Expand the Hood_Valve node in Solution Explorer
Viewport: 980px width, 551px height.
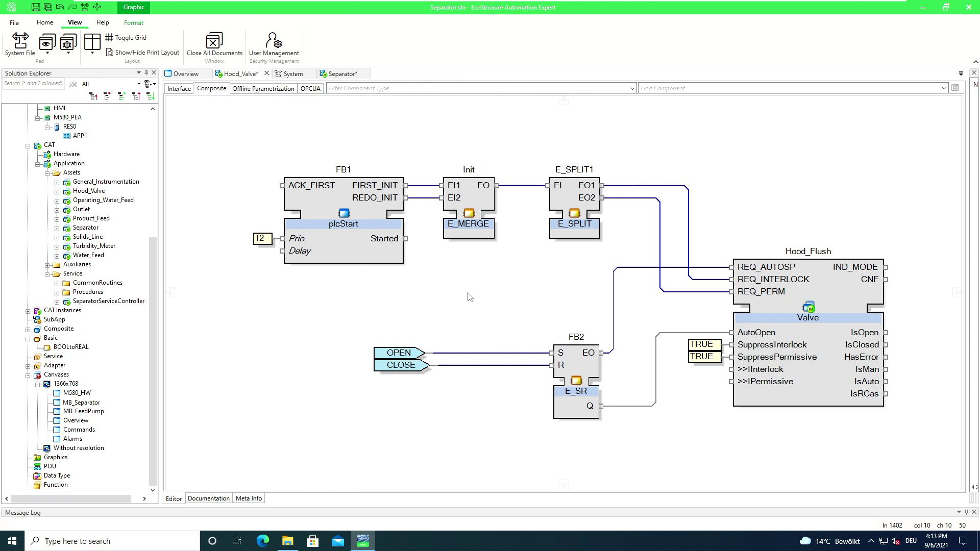pyautogui.click(x=58, y=191)
